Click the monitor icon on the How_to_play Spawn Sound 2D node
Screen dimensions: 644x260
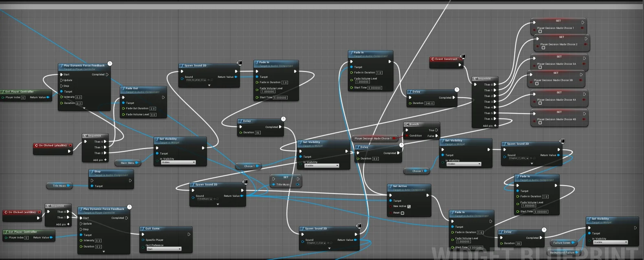coord(240,63)
